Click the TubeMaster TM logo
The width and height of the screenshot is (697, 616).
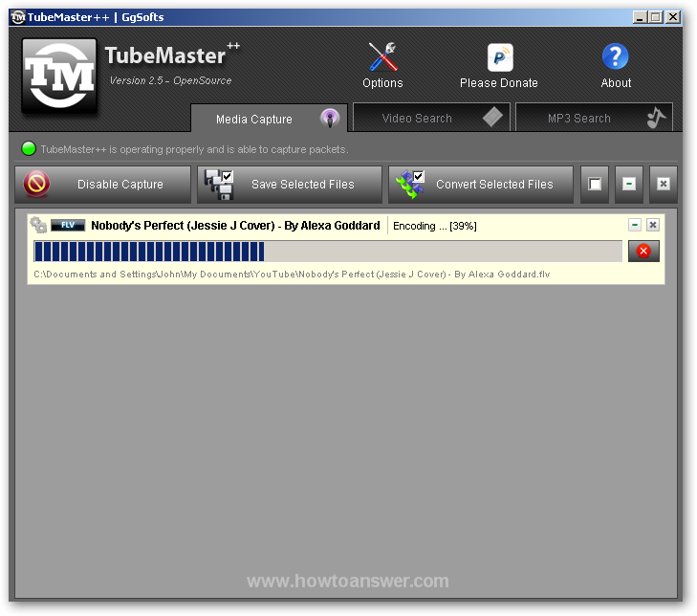(59, 76)
